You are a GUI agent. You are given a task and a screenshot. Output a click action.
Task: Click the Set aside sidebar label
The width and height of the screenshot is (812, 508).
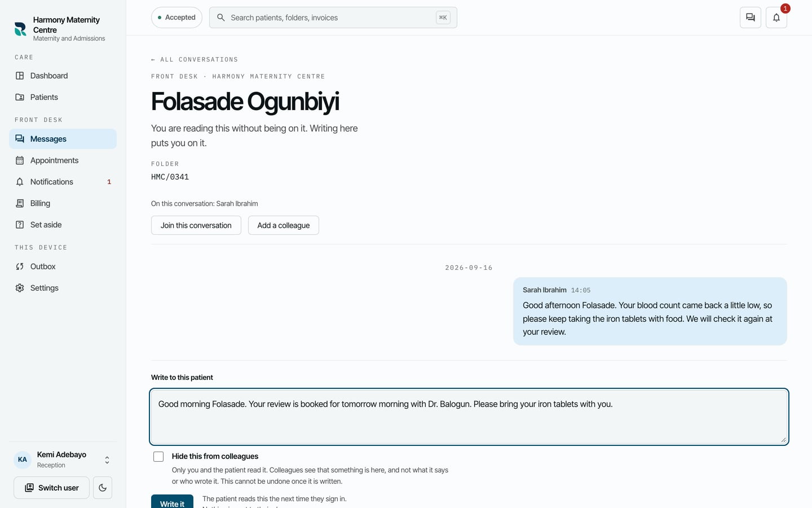coord(46,225)
